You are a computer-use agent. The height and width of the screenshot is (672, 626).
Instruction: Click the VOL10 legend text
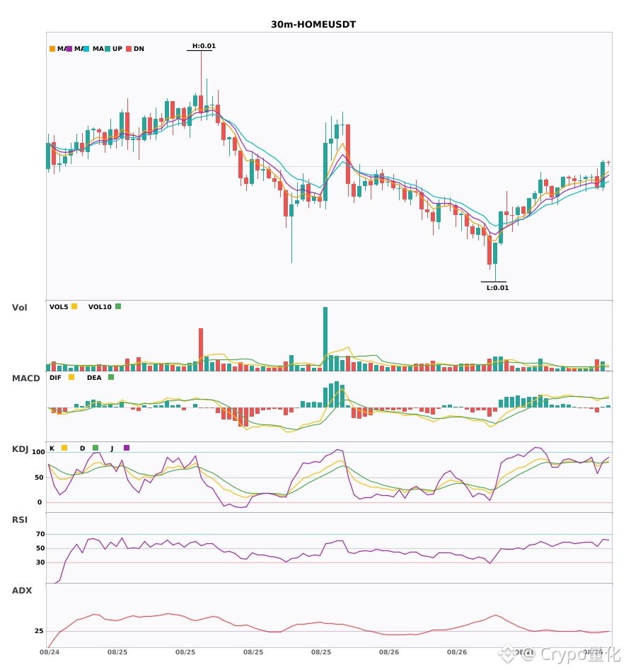(x=100, y=307)
